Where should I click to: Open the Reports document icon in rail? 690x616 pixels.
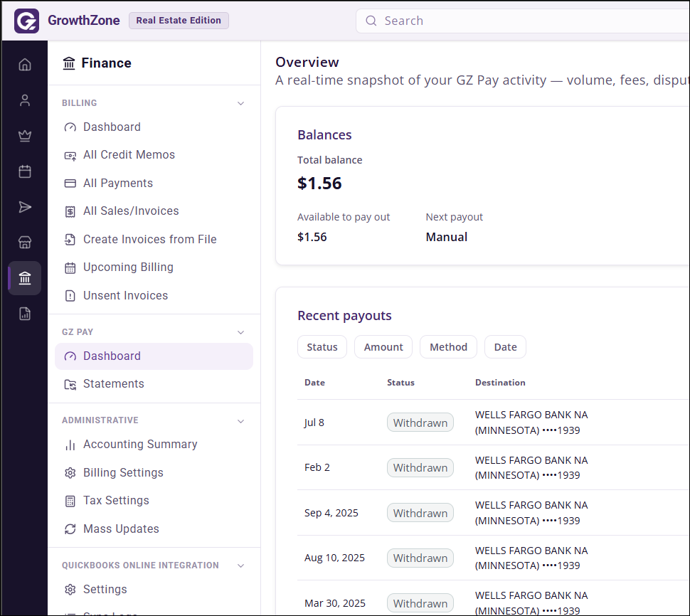click(x=25, y=314)
